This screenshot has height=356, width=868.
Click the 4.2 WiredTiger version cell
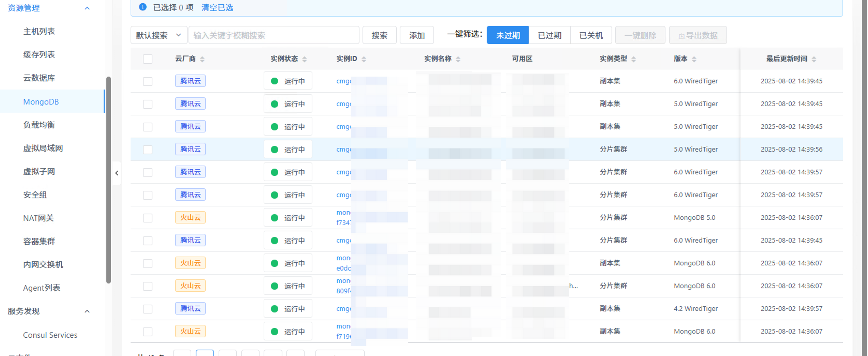coord(696,308)
